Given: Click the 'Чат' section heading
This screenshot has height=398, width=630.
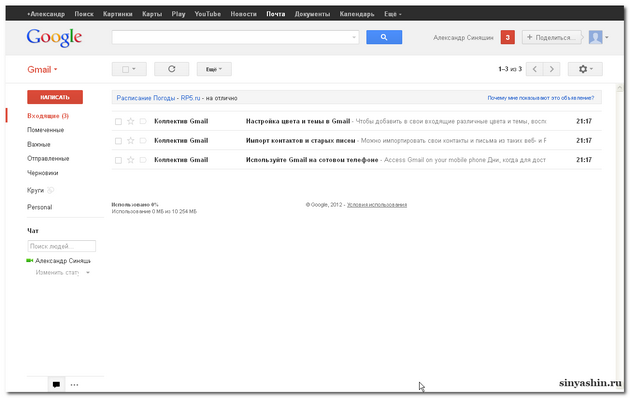Looking at the screenshot, I should click(x=33, y=231).
